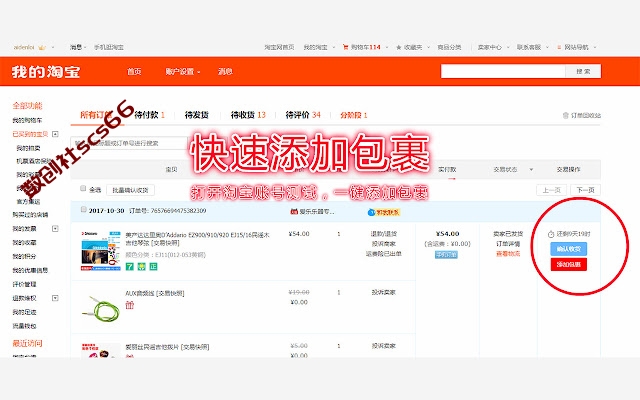Click the 手机订单 blue badge
Image resolution: width=640 pixels, height=400 pixels.
click(446, 255)
